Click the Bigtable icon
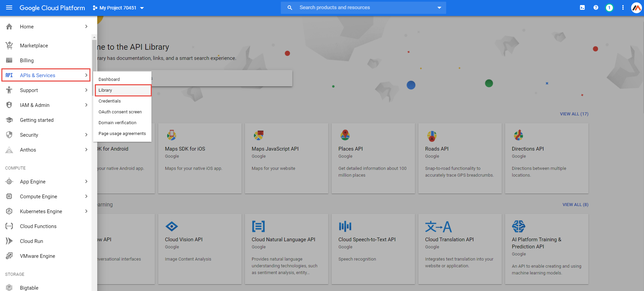 pos(9,288)
